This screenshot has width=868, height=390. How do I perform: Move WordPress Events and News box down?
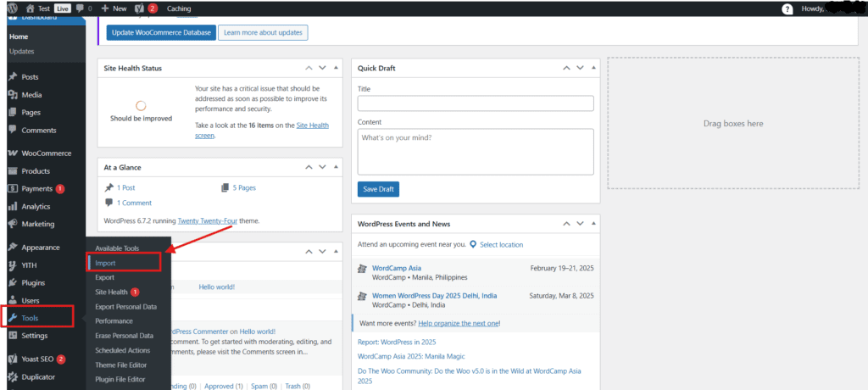(580, 224)
